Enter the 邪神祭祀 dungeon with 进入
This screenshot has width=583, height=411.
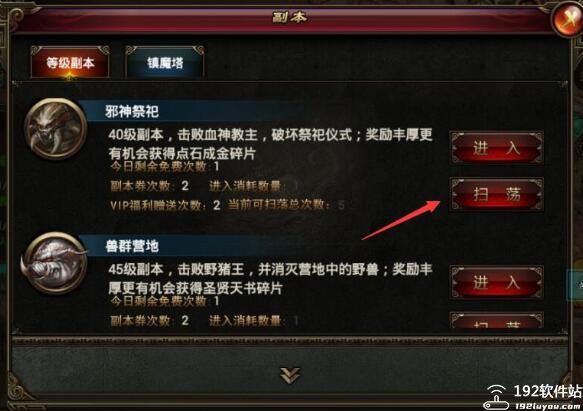pos(496,148)
